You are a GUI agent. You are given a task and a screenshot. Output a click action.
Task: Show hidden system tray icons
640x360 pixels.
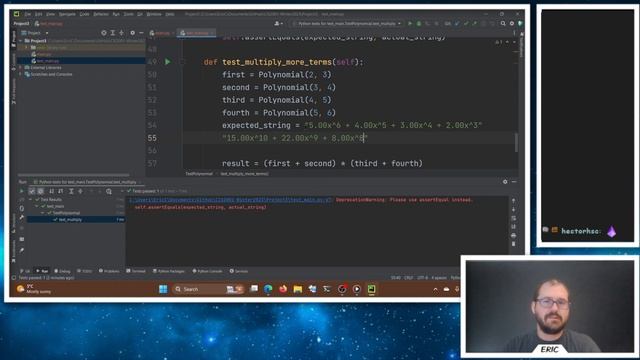(x=435, y=289)
